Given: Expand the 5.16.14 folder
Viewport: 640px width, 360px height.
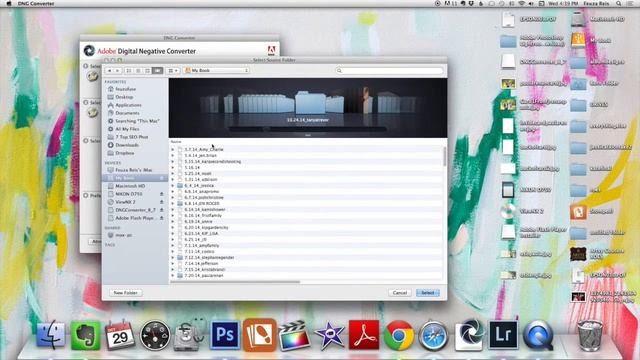Looking at the screenshot, I should (172, 167).
